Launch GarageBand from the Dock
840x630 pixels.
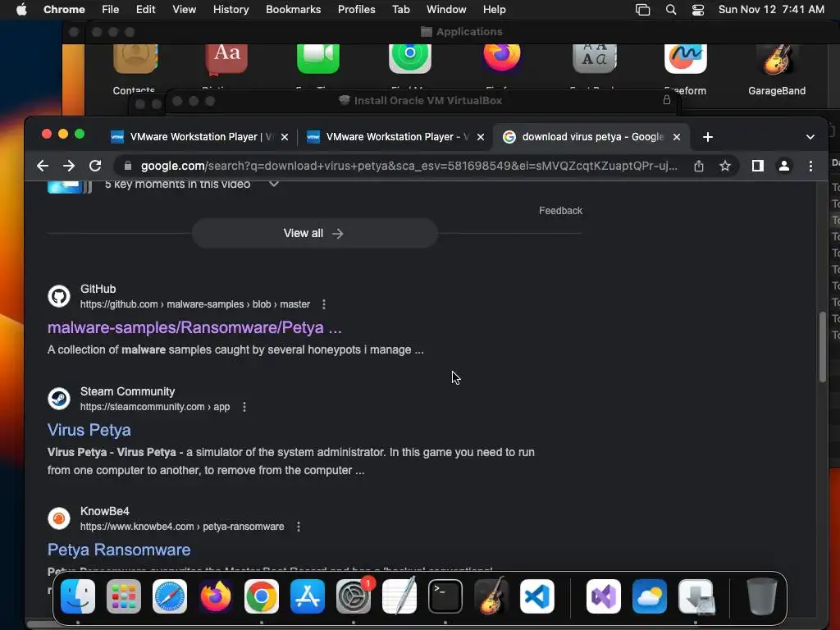pos(491,596)
